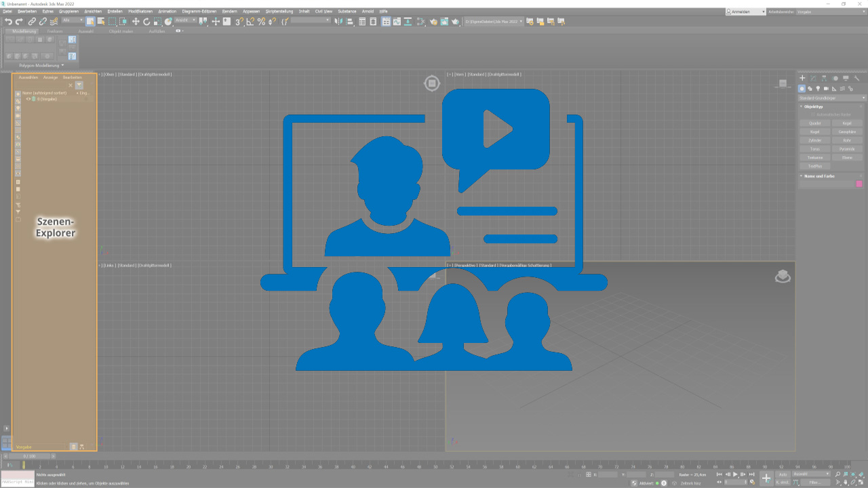Open the Standard-Grundkörper dropdown
The width and height of the screenshot is (868, 488).
[x=831, y=98]
